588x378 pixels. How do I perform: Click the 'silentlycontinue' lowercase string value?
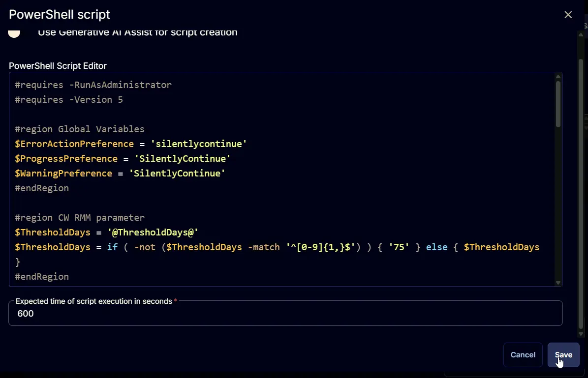click(x=199, y=144)
